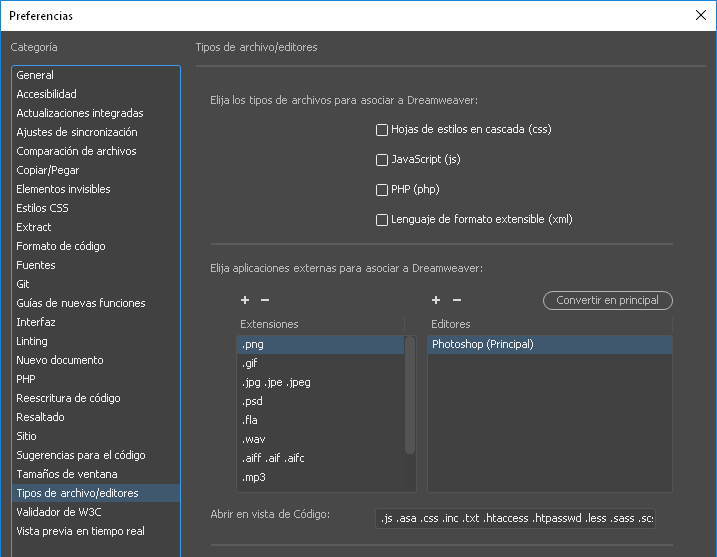Viewport: 717px width, 557px height.
Task: Show Guías de nuevas funciones preferences
Action: pos(96,303)
